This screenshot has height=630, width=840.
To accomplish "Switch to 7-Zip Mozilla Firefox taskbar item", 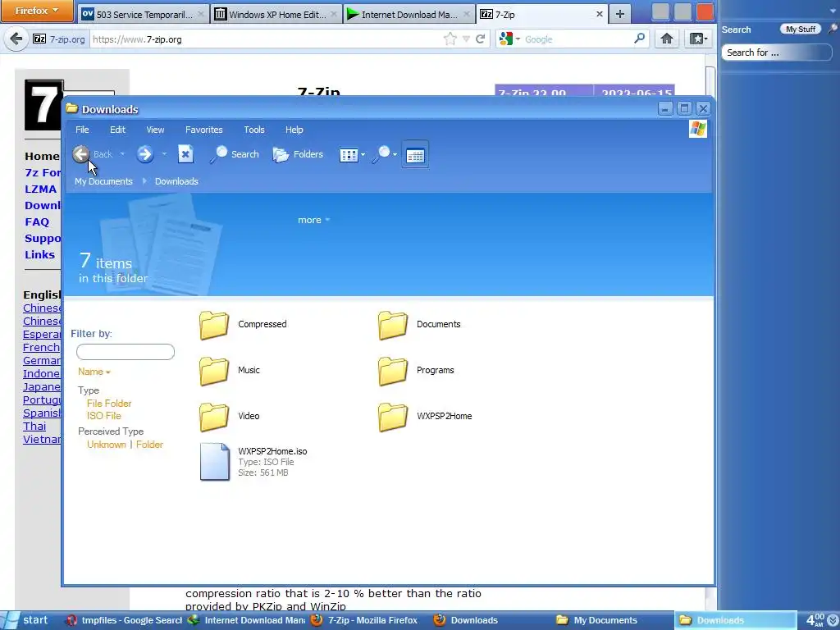I will (366, 620).
